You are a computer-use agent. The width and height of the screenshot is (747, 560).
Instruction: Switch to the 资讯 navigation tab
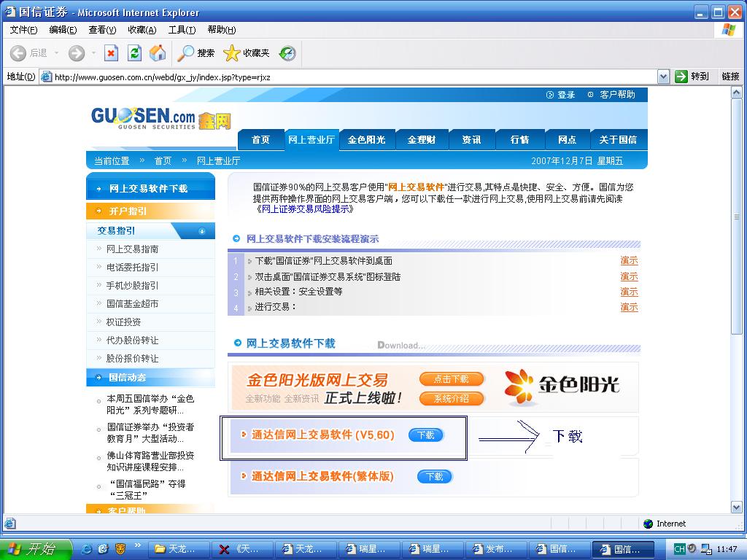(x=472, y=139)
